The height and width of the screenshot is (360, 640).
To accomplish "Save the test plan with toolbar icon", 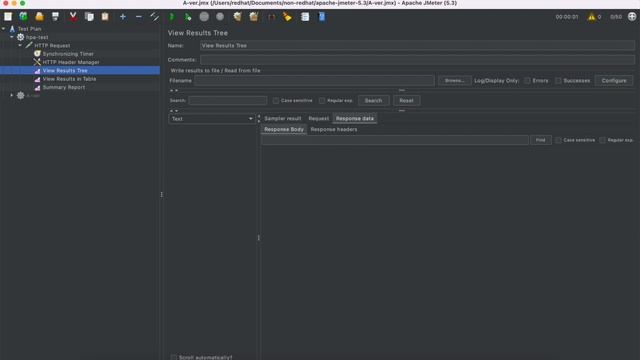I will [56, 17].
